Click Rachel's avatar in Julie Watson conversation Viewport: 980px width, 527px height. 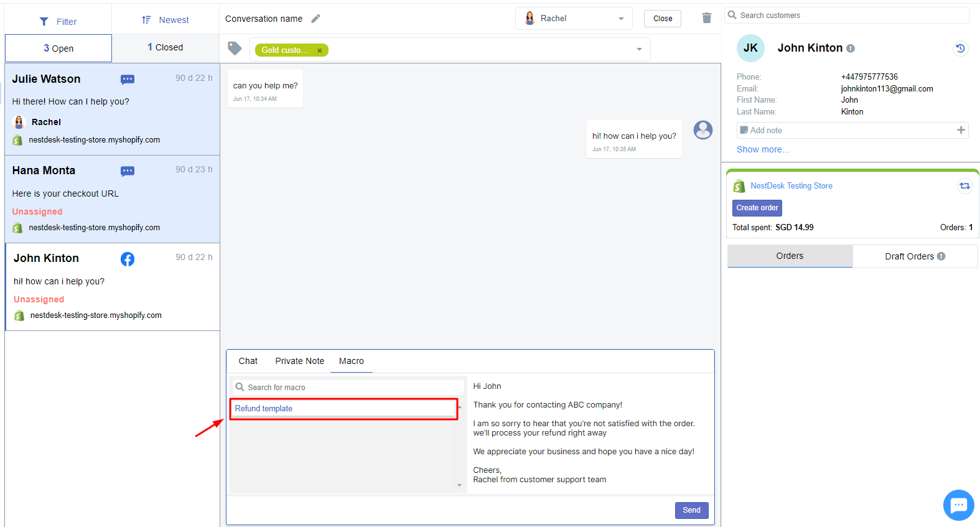pyautogui.click(x=19, y=122)
